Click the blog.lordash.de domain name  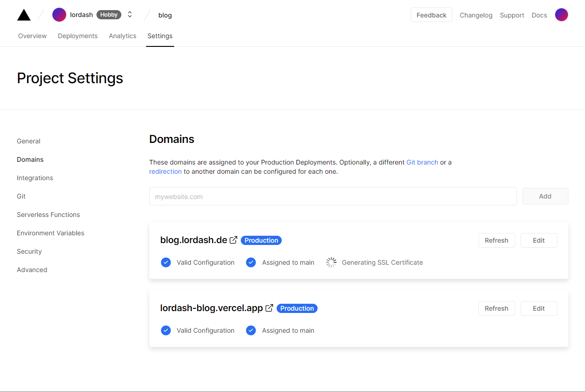point(194,240)
